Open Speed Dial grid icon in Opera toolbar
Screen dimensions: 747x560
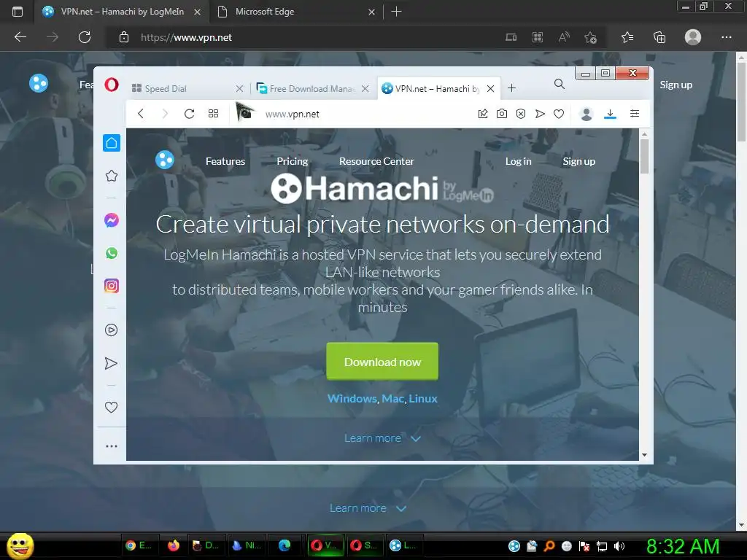[x=213, y=113]
